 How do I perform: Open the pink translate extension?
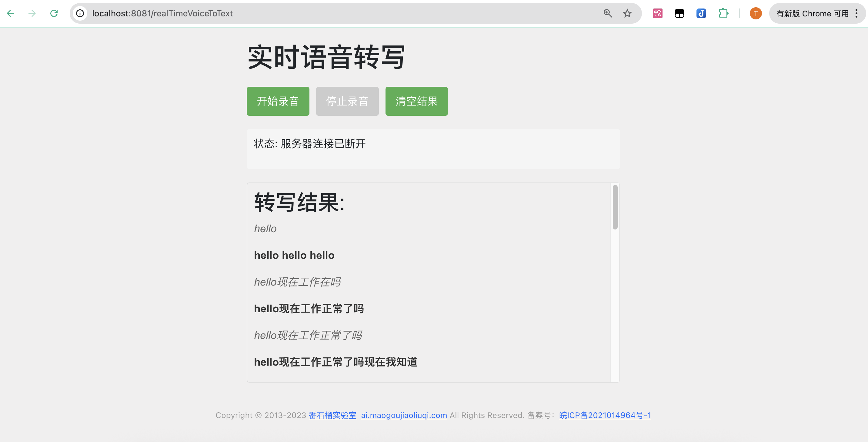(657, 13)
